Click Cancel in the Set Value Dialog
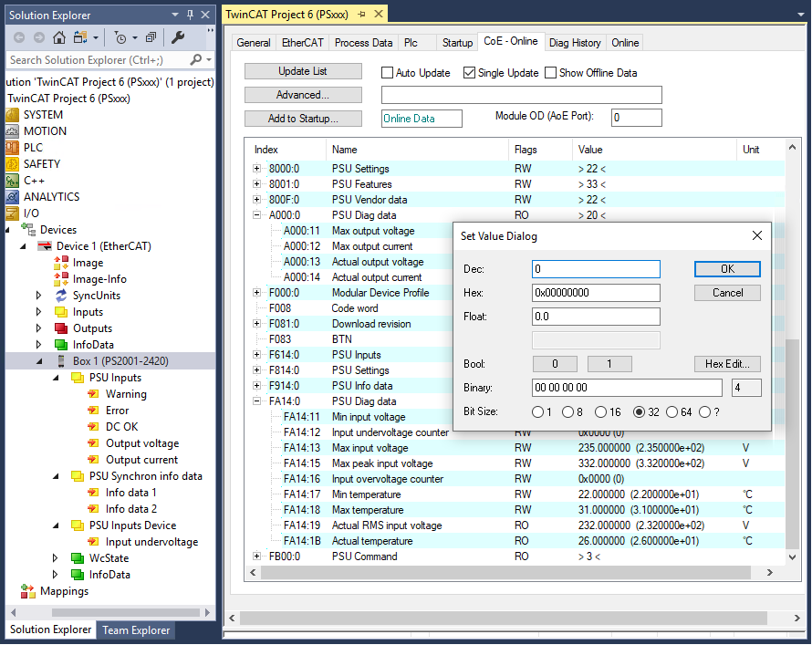The image size is (812, 645). click(x=727, y=293)
